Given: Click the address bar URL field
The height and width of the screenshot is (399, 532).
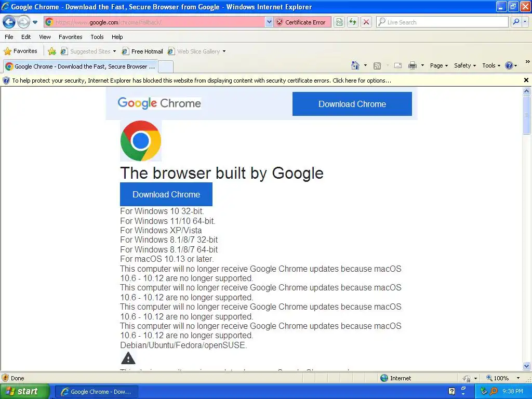Looking at the screenshot, I should click(154, 22).
